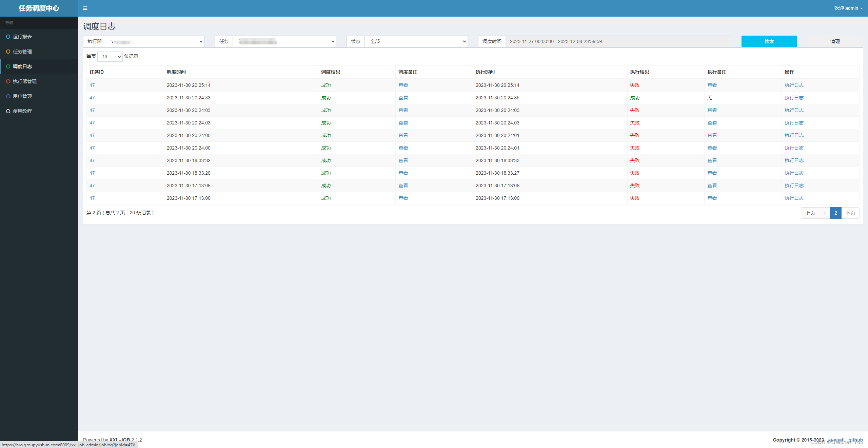
Task: Go to the 用户管理 menu item
Action: [39, 96]
